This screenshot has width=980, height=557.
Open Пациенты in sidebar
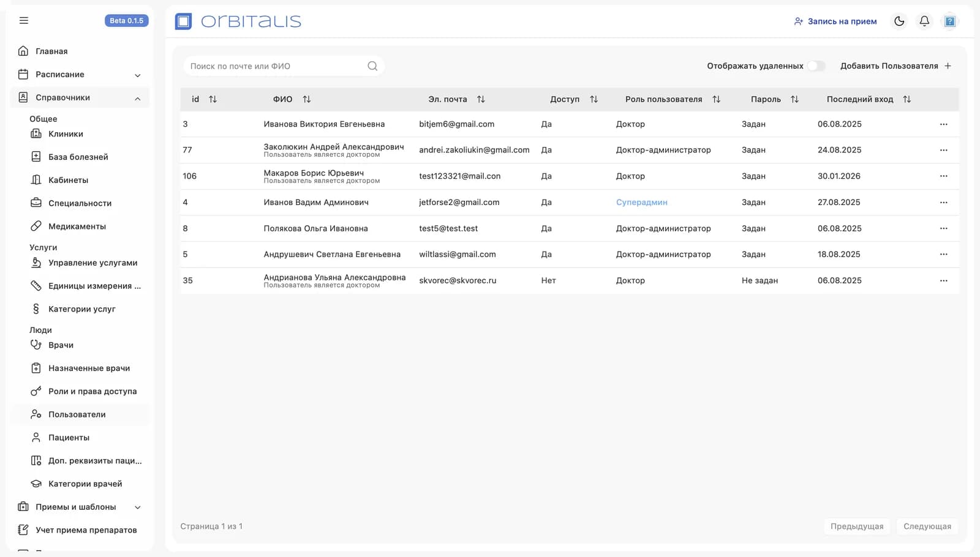pos(69,438)
